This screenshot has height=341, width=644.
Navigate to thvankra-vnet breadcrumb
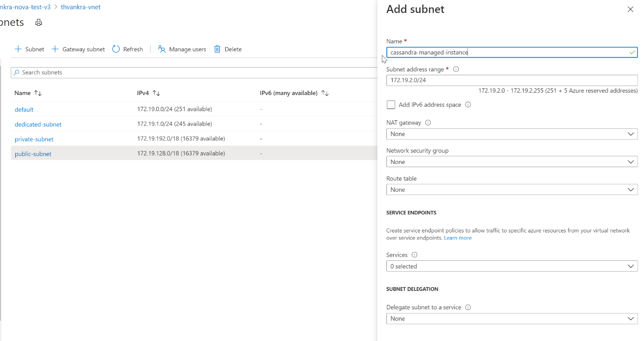point(81,7)
